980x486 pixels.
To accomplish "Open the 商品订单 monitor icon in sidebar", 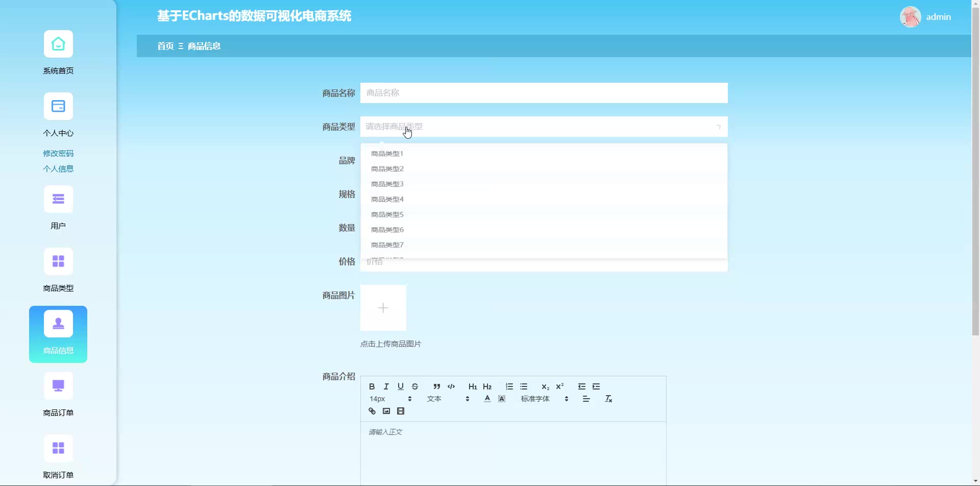I will [58, 386].
